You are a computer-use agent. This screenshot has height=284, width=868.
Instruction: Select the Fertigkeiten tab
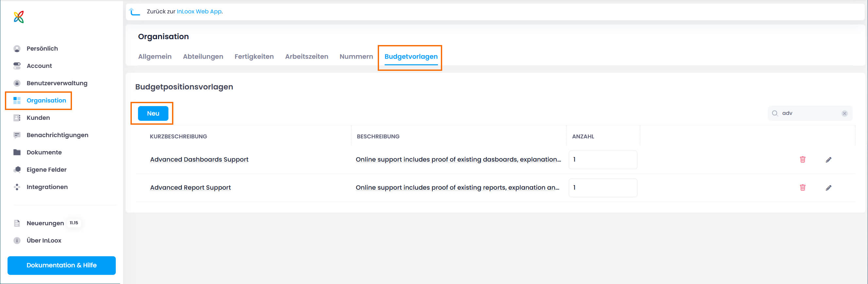[254, 56]
